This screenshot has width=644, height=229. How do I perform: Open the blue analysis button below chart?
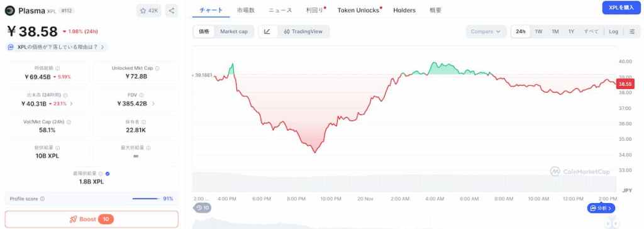click(601, 208)
